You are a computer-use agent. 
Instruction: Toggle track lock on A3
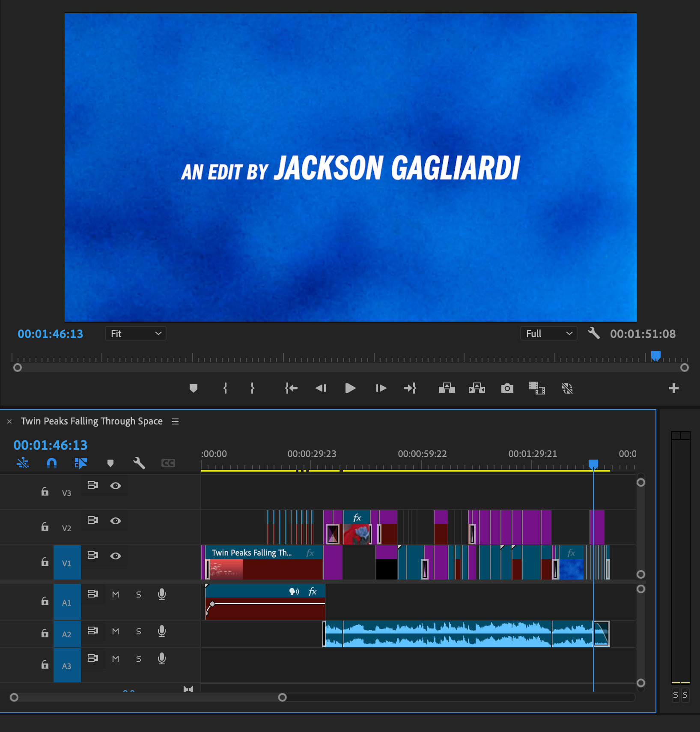click(45, 664)
